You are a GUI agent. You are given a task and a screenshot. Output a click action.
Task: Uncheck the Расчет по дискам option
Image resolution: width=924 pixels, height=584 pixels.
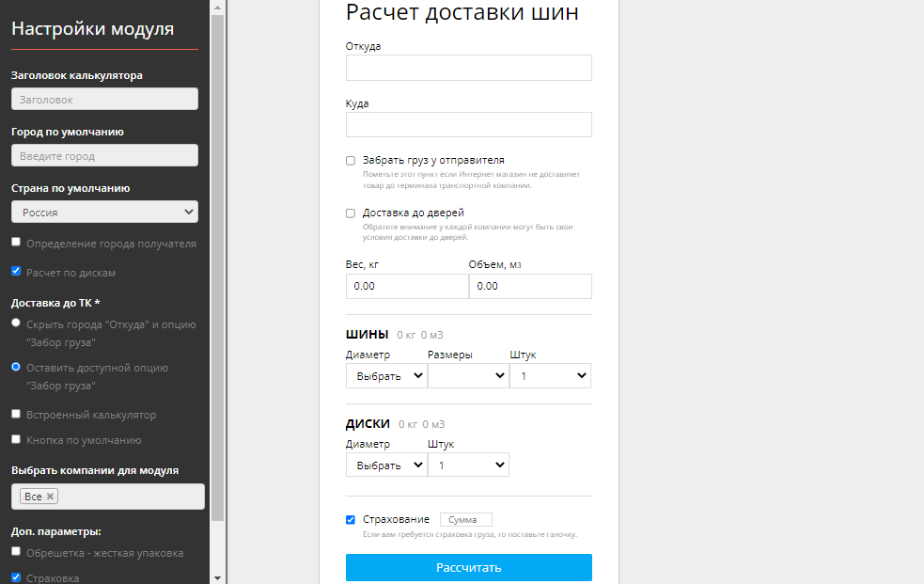[x=15, y=271]
